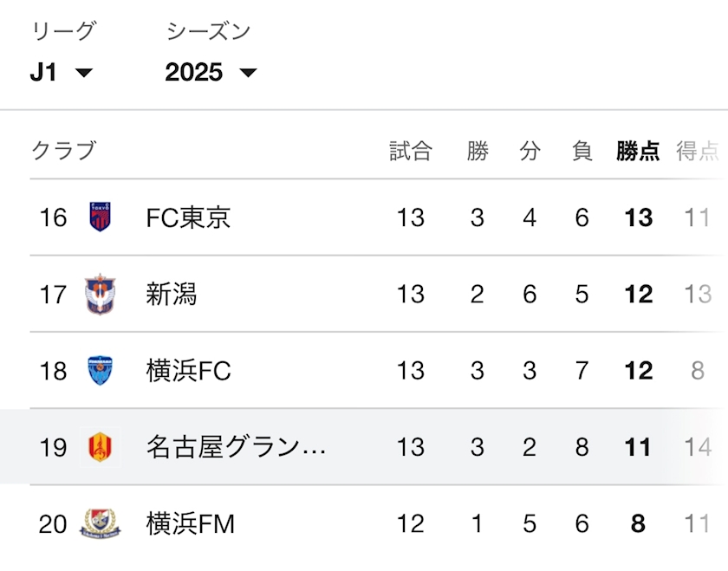
Task: Click the 新潟 Albirex club crest icon
Action: pos(100,294)
